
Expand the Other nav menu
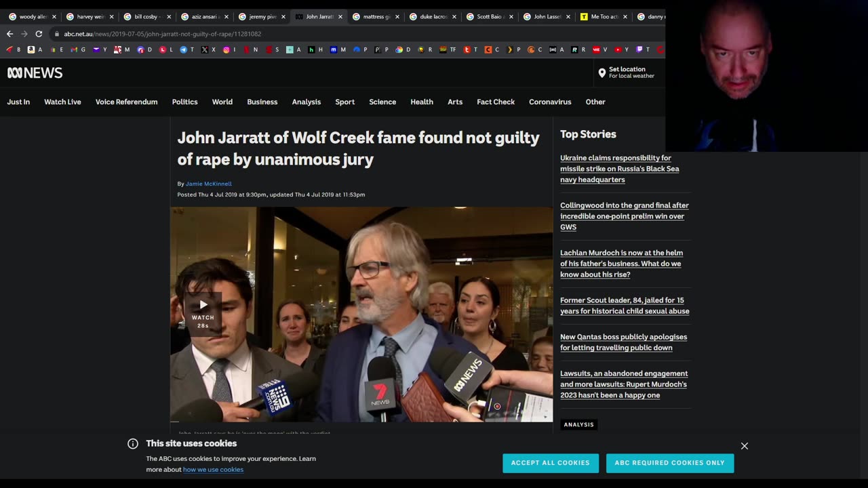point(595,102)
